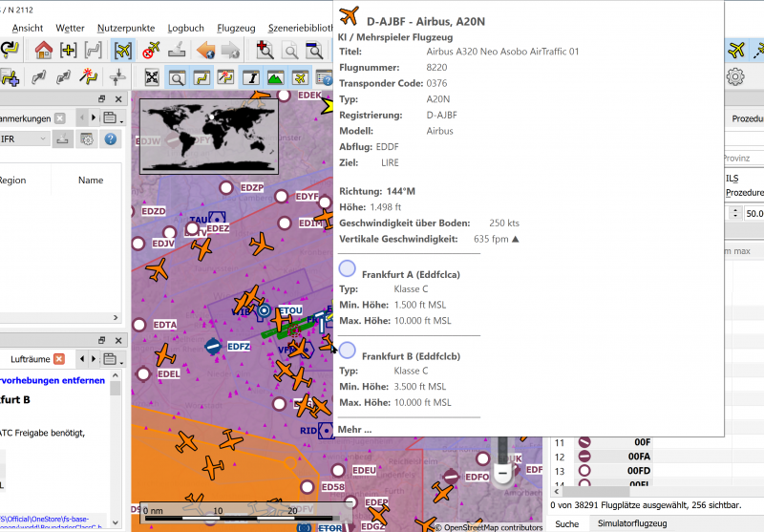The image size is (764, 532).
Task: Open the Flugzeug menu
Action: pos(236,29)
